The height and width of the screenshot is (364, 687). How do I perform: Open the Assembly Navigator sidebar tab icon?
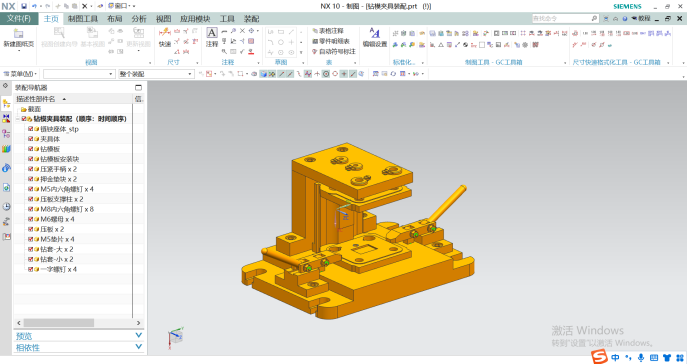click(6, 104)
